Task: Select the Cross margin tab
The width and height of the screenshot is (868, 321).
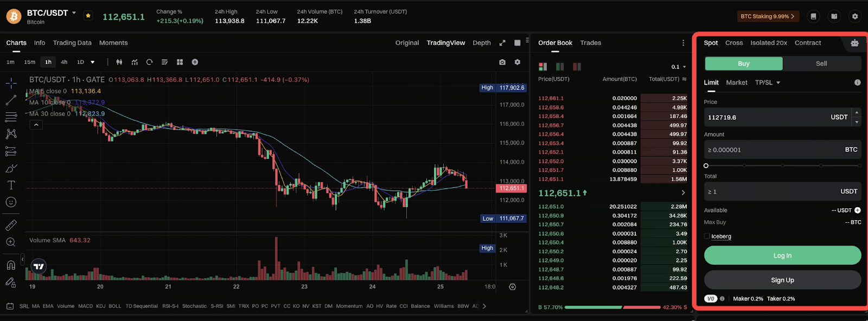Action: (734, 43)
